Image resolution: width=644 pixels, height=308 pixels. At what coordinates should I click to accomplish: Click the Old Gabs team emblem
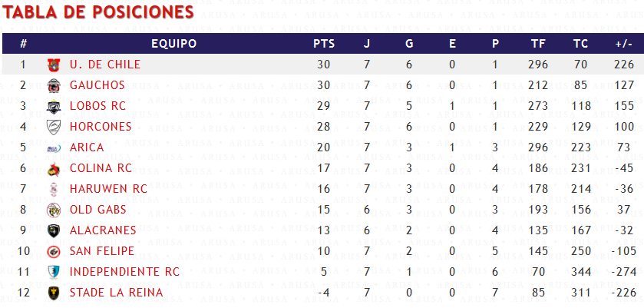[x=54, y=210]
